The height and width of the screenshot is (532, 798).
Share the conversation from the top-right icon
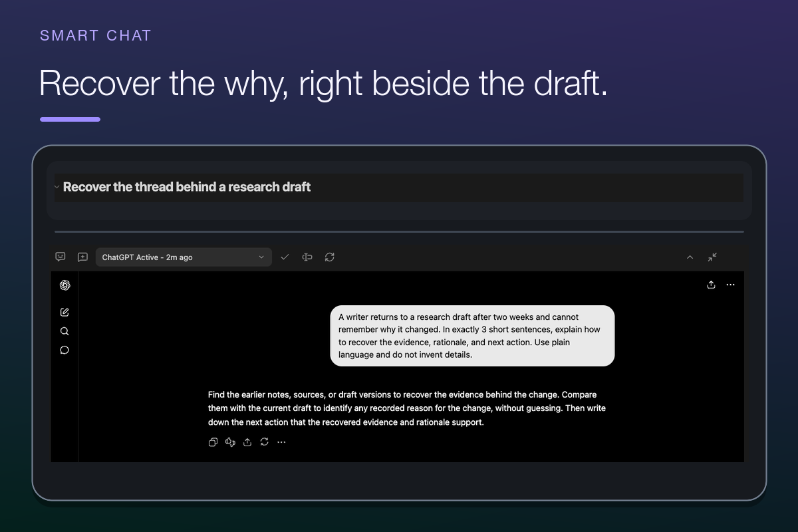711,285
